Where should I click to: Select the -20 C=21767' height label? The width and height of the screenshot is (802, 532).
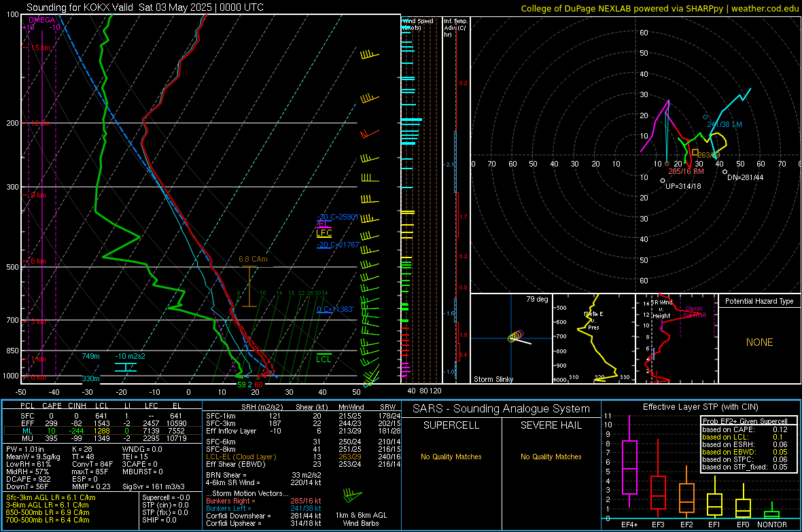pos(338,245)
